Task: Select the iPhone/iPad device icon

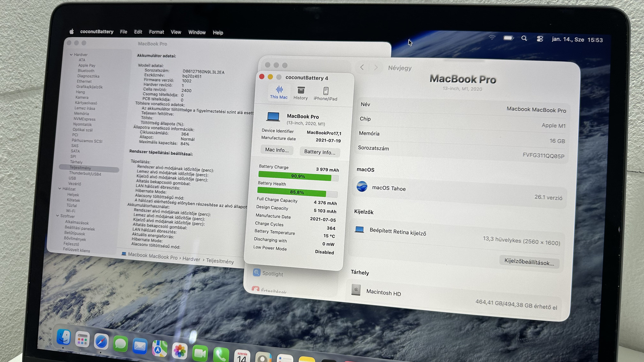Action: [326, 91]
